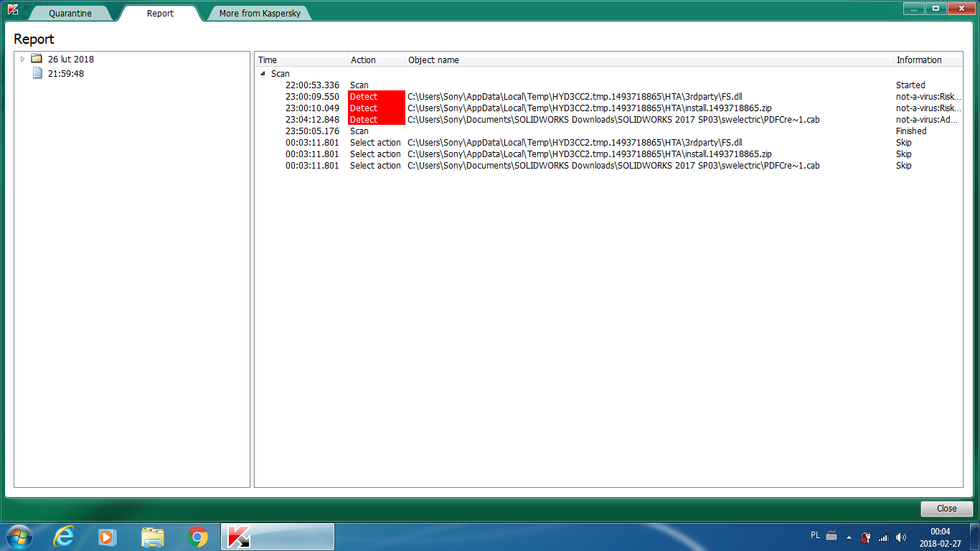
Task: Click the time 22:00:53.336
Action: (312, 85)
